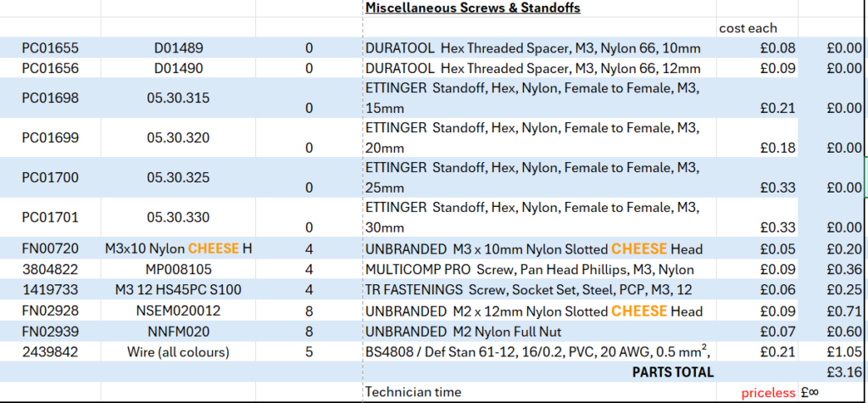Image resolution: width=868 pixels, height=403 pixels.
Task: Select the MP008105 cell
Action: [x=177, y=270]
